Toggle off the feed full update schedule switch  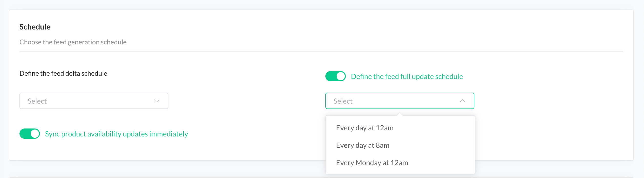pos(335,76)
